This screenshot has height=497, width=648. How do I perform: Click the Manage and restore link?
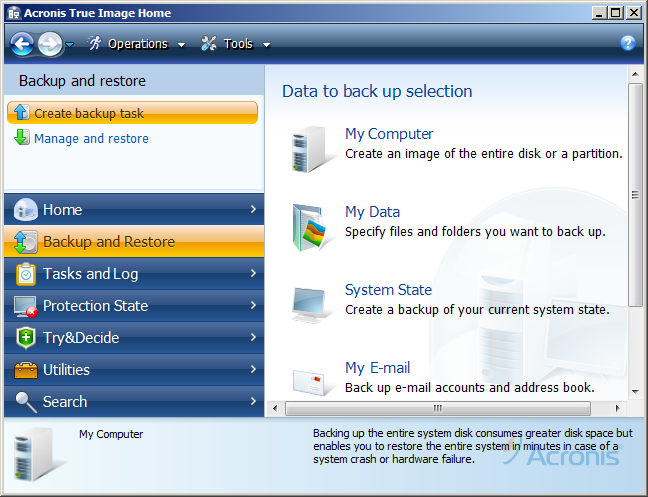[x=91, y=139]
